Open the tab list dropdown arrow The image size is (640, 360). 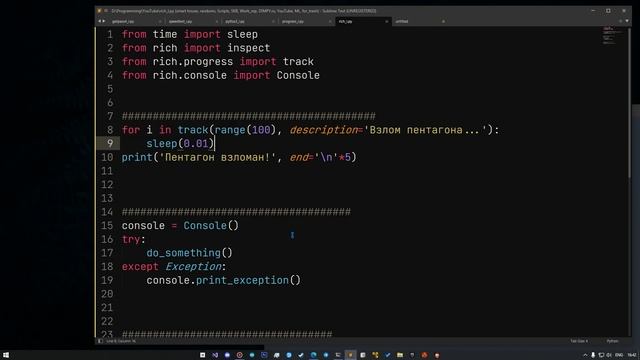click(x=627, y=21)
